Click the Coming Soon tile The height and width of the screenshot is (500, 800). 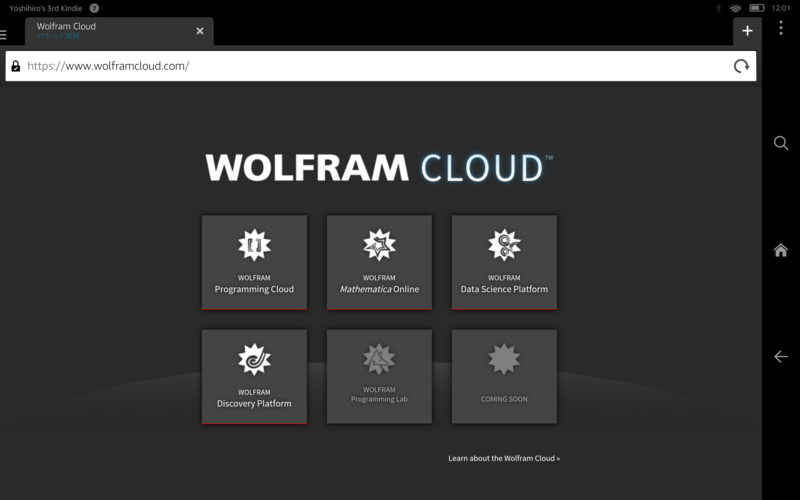[504, 377]
